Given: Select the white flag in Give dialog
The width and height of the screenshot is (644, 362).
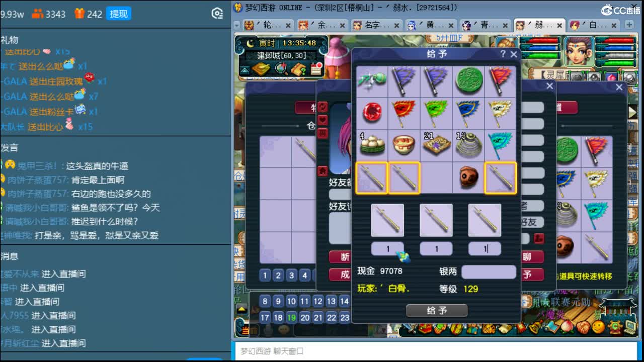Looking at the screenshot, I should pyautogui.click(x=500, y=113).
